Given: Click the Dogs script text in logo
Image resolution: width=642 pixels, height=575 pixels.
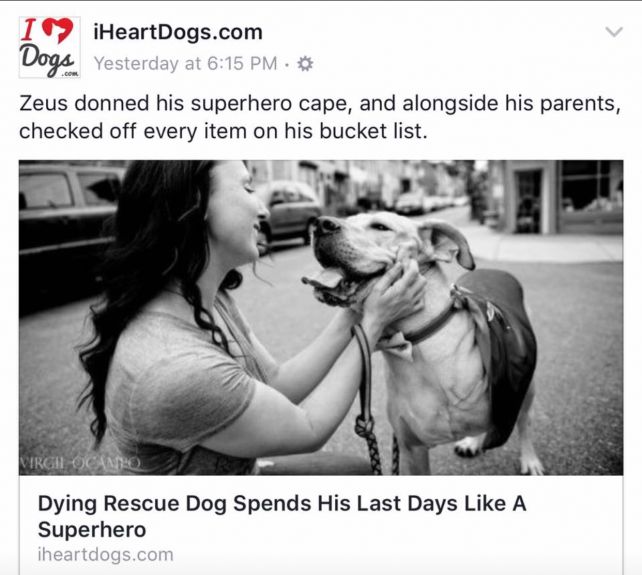Looking at the screenshot, I should coord(48,61).
